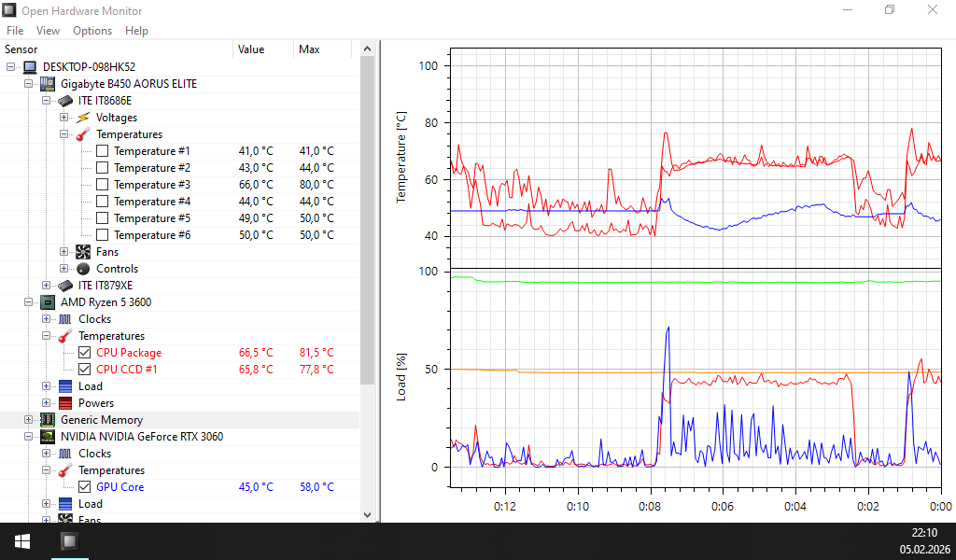Click the Open Hardware Monitor title bar icon
Image resolution: width=956 pixels, height=560 pixels.
9,10
